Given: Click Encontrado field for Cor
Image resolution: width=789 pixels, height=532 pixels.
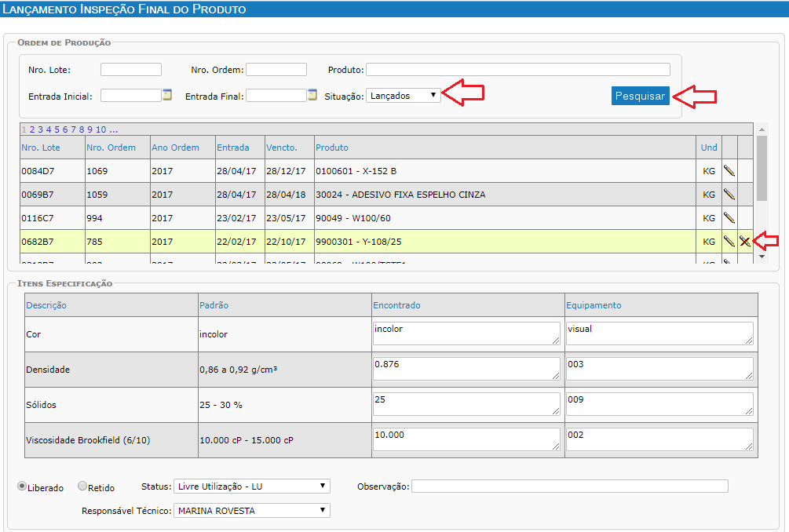Looking at the screenshot, I should point(466,333).
